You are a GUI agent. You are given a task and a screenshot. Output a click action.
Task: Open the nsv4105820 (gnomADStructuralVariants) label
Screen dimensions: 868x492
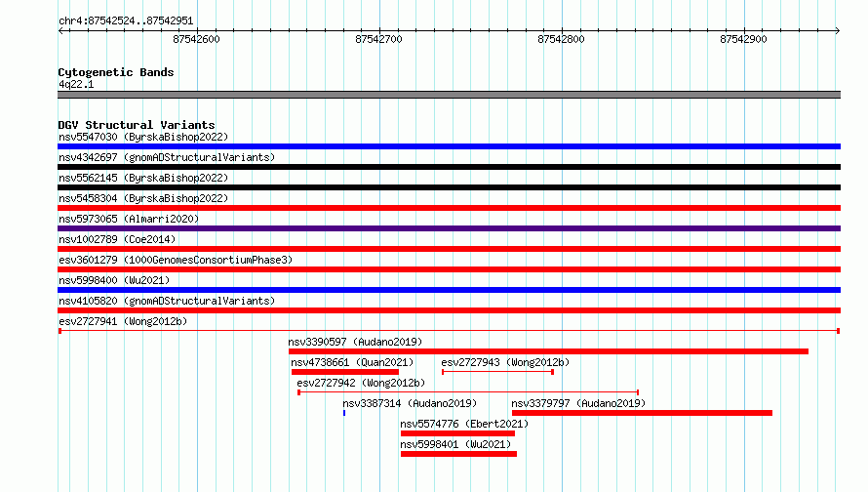(x=167, y=301)
